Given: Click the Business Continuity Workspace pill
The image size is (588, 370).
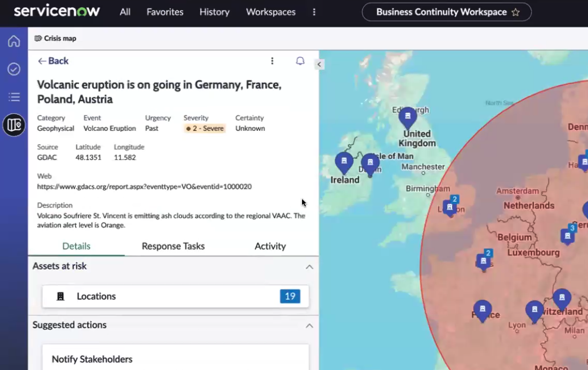Looking at the screenshot, I should click(x=447, y=12).
